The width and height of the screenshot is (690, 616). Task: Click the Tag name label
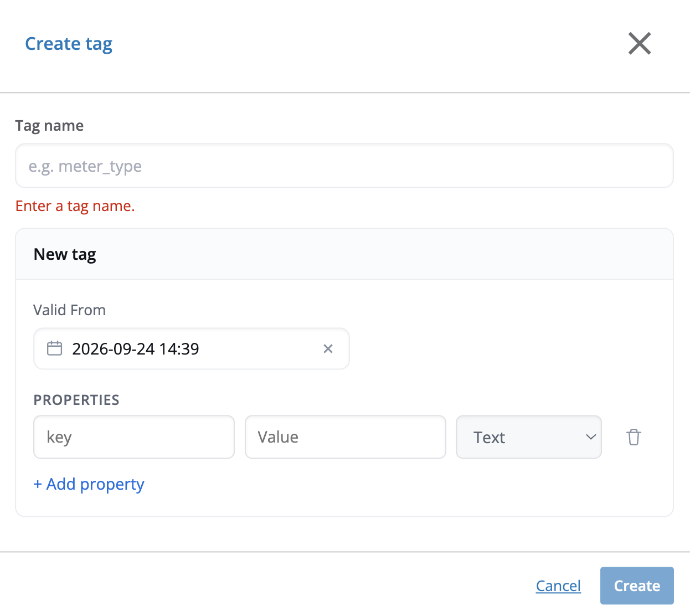click(x=49, y=126)
